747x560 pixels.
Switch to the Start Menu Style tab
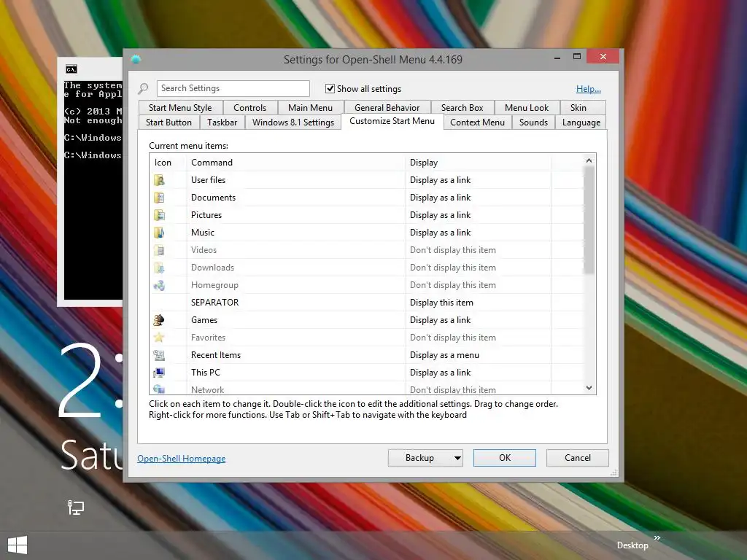(x=180, y=108)
